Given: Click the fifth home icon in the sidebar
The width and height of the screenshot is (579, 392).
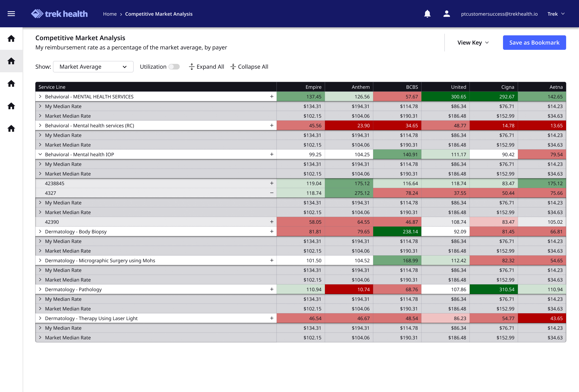Looking at the screenshot, I should click(11, 129).
